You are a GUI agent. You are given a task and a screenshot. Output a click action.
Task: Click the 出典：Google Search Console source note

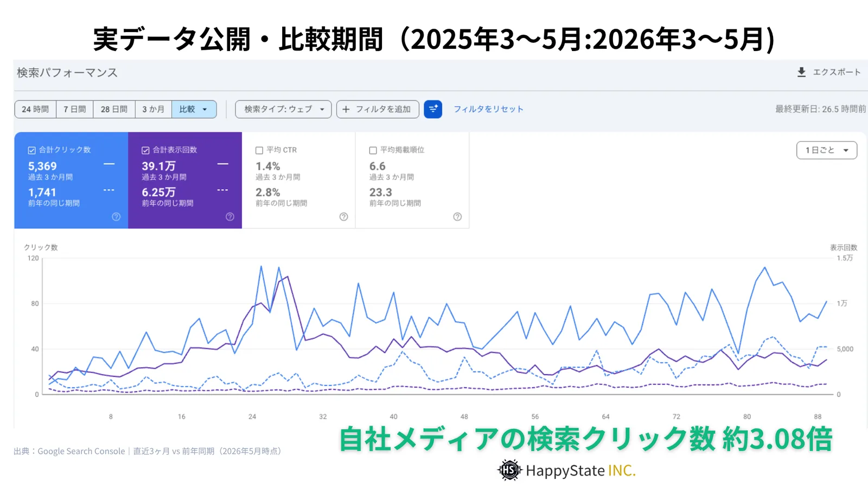[148, 451]
